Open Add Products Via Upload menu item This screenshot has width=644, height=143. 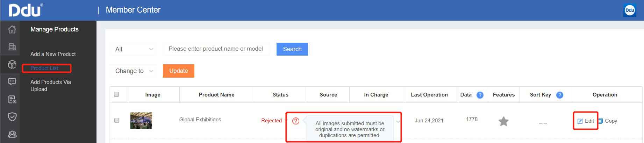(50, 85)
